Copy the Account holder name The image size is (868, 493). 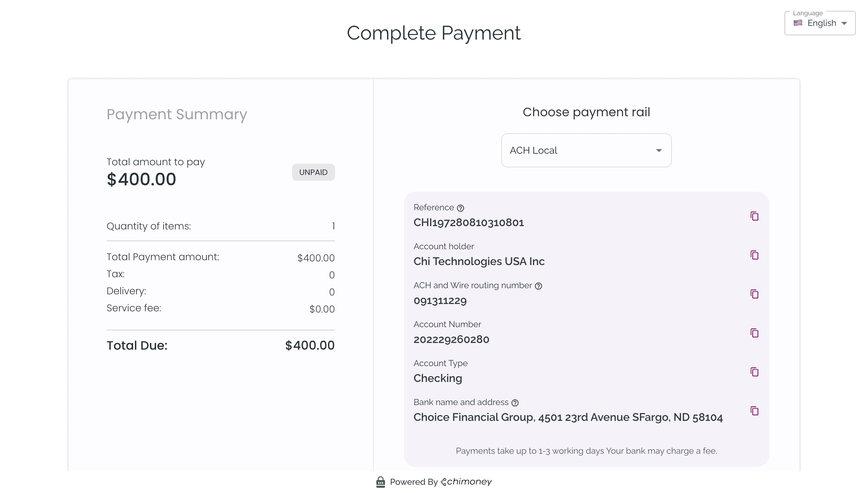754,255
